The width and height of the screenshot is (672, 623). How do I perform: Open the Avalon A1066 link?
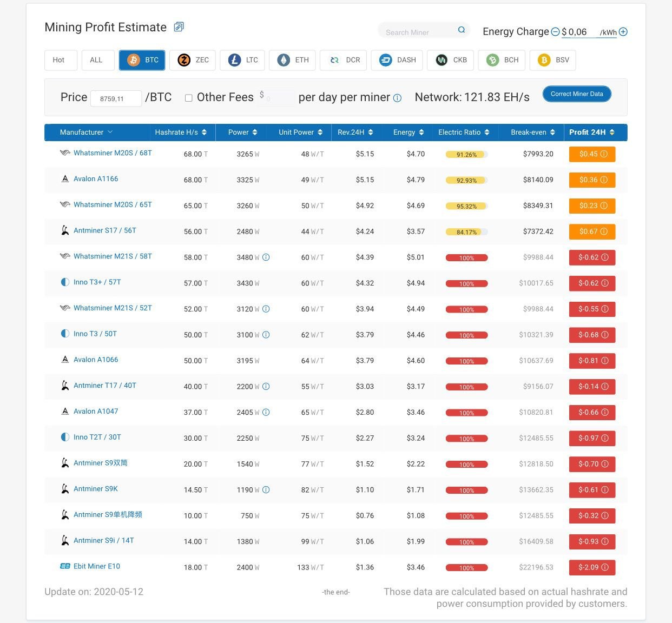[96, 360]
